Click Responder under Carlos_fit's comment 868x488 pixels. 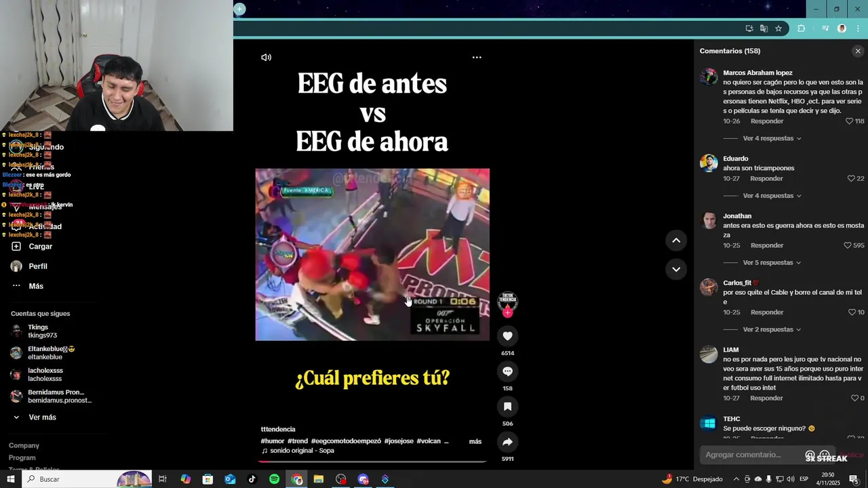pyautogui.click(x=767, y=312)
